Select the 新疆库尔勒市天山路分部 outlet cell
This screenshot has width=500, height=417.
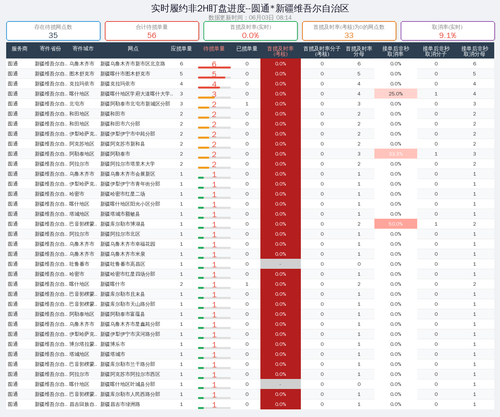click(x=128, y=304)
